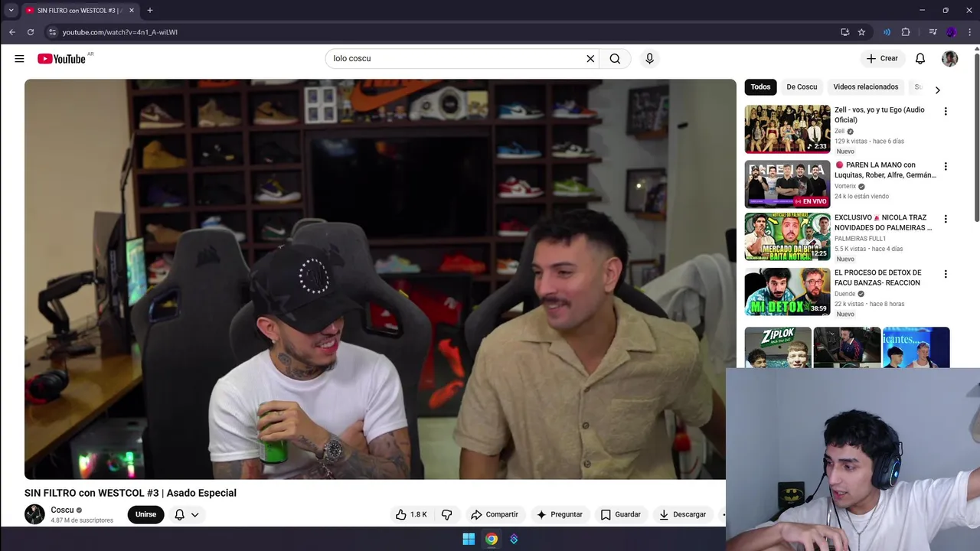Open site information icon in address bar
The image size is (980, 551).
52,32
